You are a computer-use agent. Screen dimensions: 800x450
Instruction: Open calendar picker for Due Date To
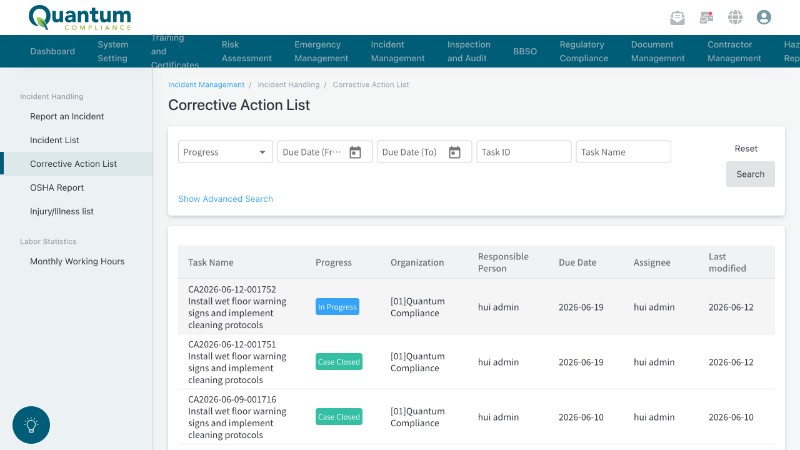pyautogui.click(x=455, y=152)
